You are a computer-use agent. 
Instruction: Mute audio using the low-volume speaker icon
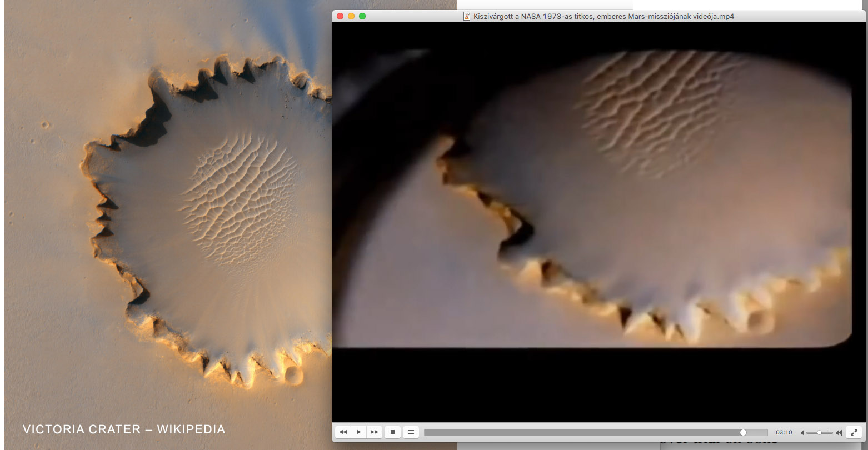pos(802,432)
